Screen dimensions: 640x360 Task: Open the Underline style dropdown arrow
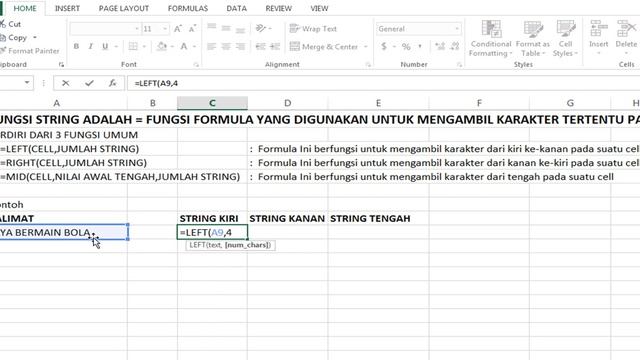[x=116, y=47]
